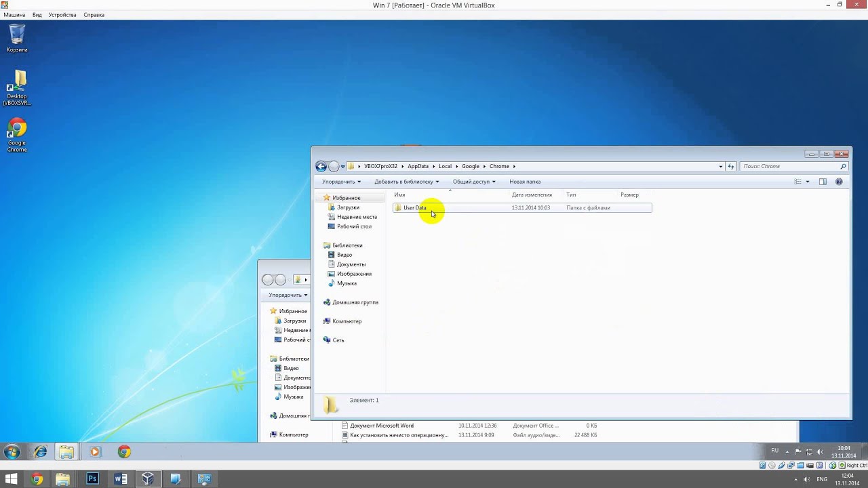Open the Recycle Bin (Корзина) desktop icon
This screenshot has height=488, width=868.
pyautogui.click(x=17, y=38)
